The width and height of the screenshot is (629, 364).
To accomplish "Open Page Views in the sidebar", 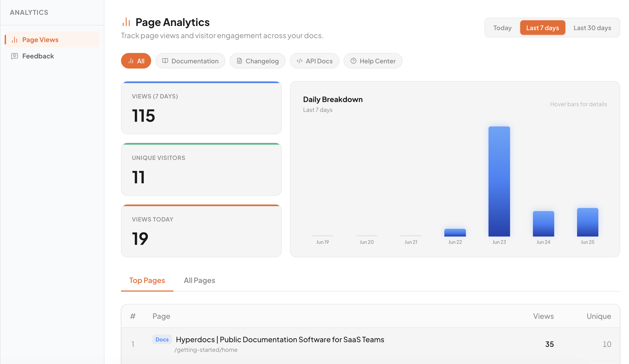I will [52, 40].
